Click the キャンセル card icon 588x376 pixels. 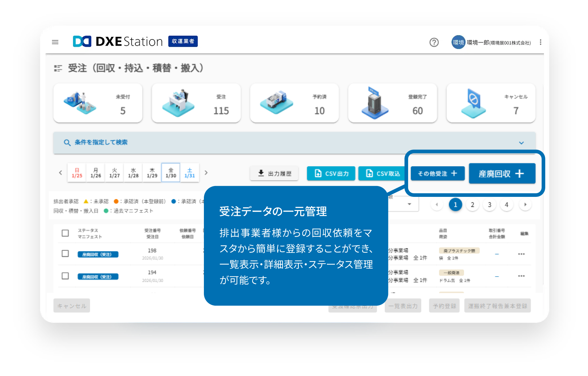[473, 103]
